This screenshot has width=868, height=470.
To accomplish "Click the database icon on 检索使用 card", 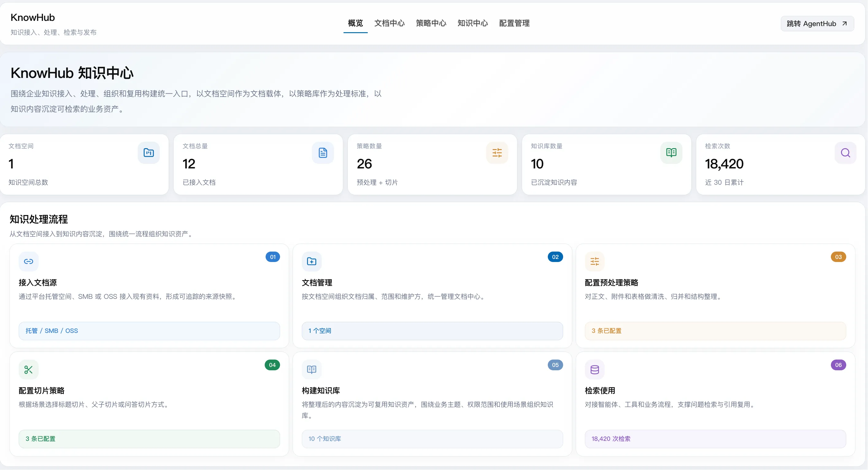I will coord(595,369).
